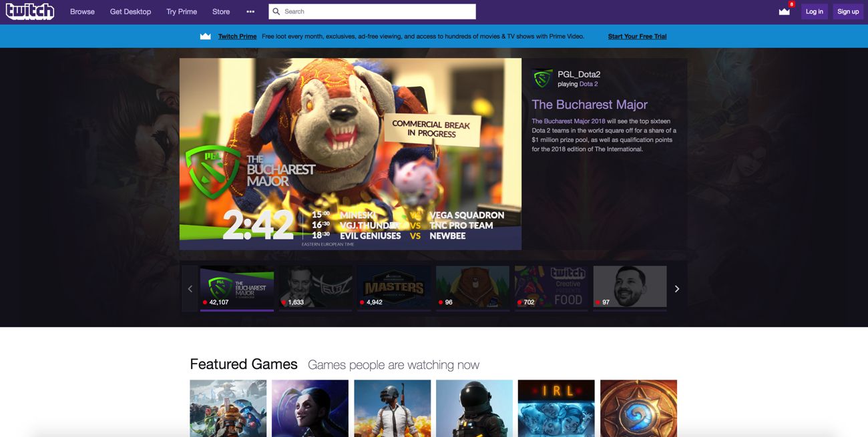Screen dimensions: 868x437
Task: Select Twitch Creative Food thumbnail
Action: click(x=552, y=287)
